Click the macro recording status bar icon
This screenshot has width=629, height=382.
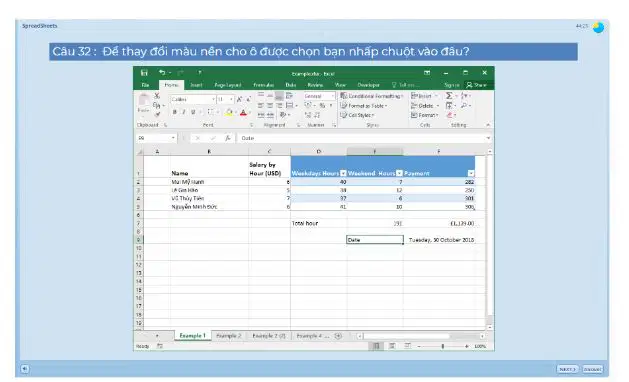point(160,346)
